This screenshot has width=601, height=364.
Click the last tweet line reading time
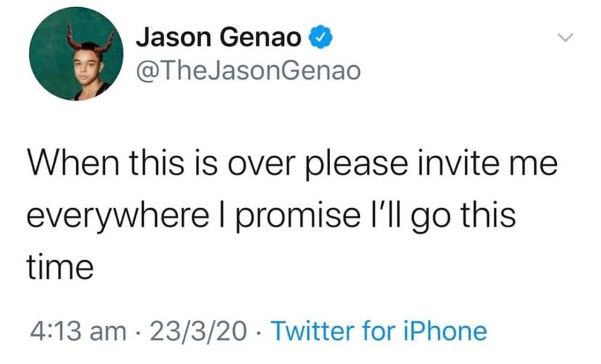[x=59, y=267]
